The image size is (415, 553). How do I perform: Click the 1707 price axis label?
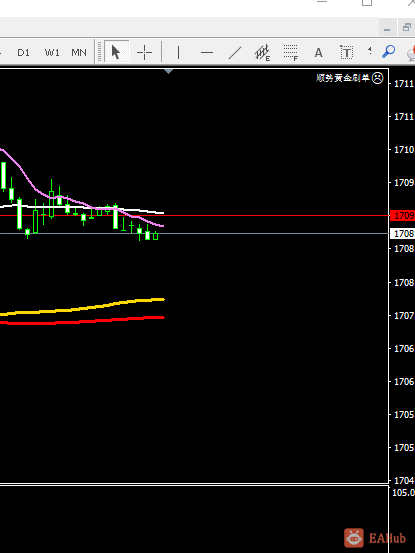click(x=404, y=315)
